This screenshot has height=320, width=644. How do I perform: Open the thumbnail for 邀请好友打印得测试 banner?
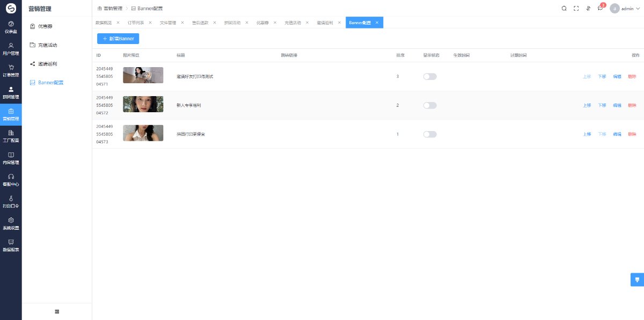click(143, 75)
